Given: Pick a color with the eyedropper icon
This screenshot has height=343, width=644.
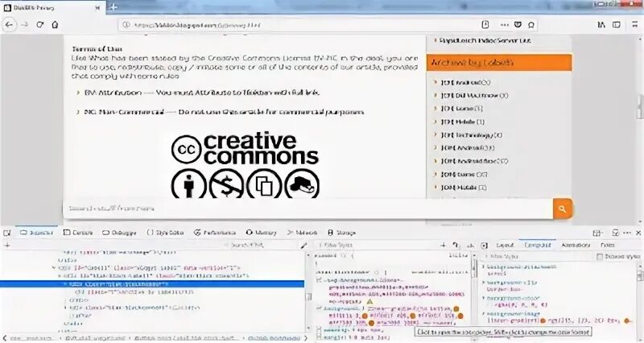Looking at the screenshot, I should 303,246.
